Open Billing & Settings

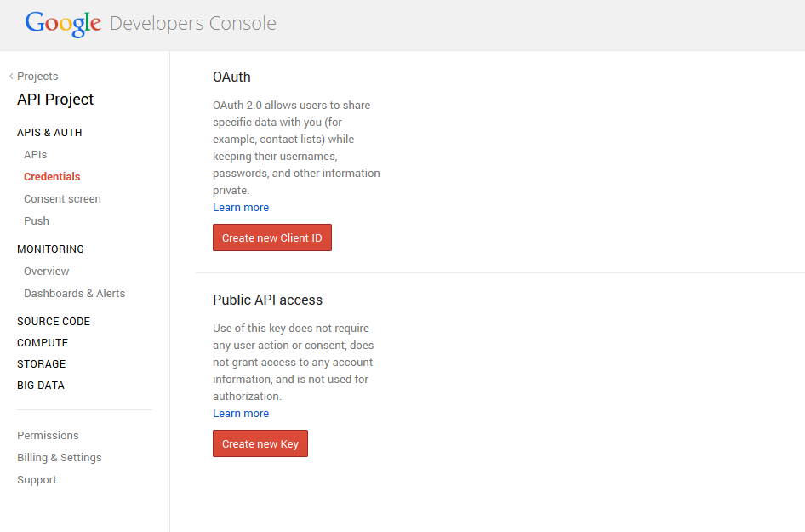click(59, 458)
